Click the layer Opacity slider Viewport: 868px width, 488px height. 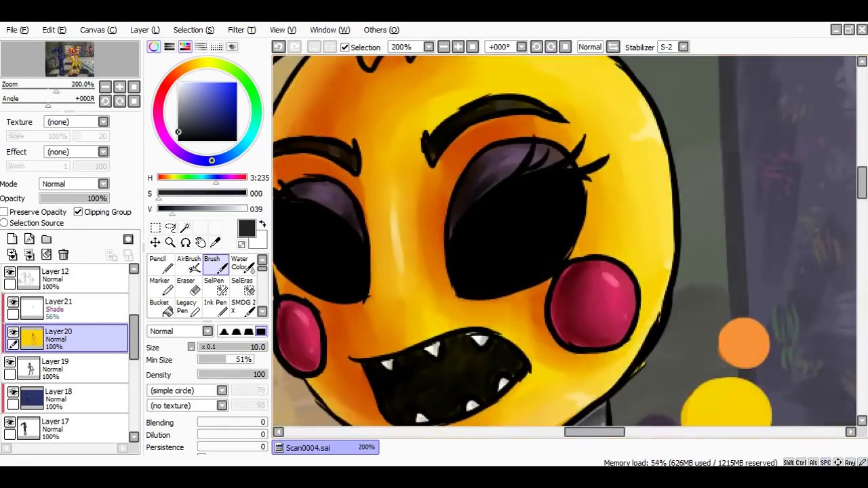[74, 199]
